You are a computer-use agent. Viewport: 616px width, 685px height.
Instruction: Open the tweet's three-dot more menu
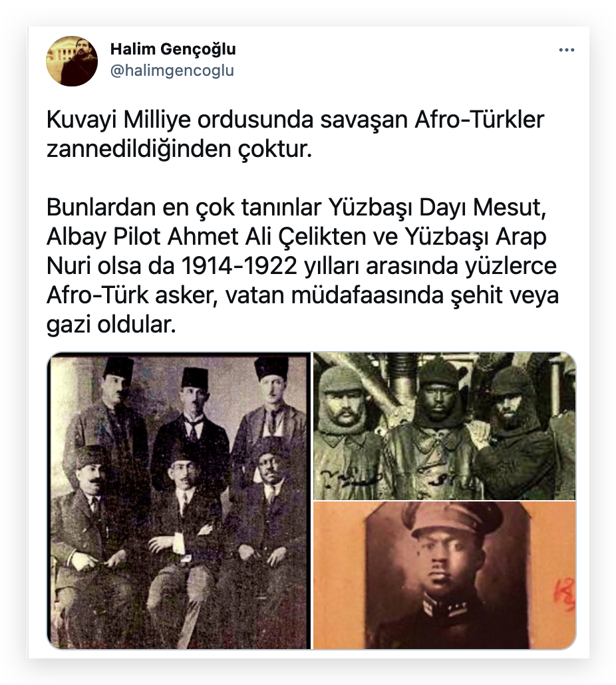click(566, 51)
